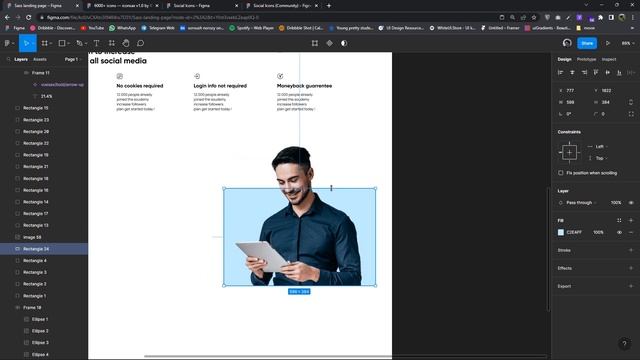The width and height of the screenshot is (640, 360).
Task: Enable Fix position when scrolling checkbox
Action: pos(561,173)
